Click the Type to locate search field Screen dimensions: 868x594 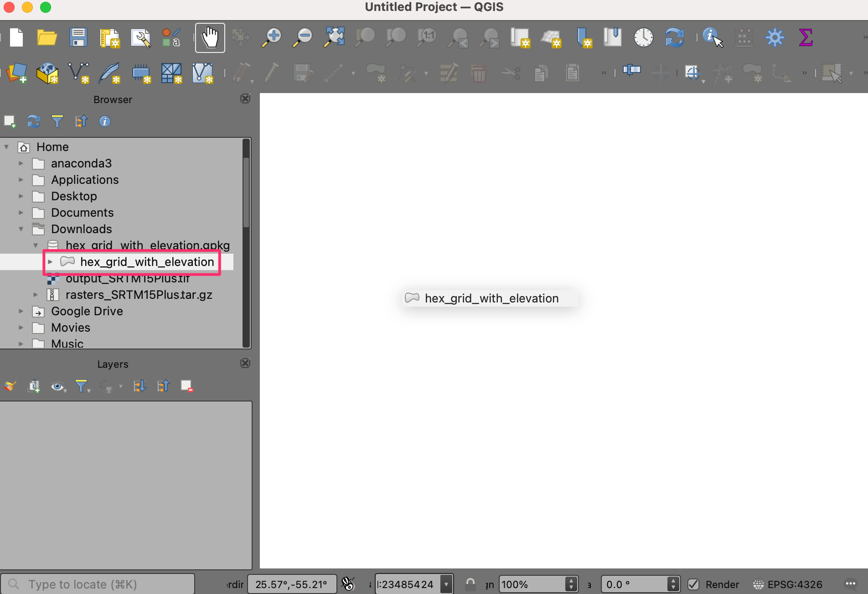98,584
